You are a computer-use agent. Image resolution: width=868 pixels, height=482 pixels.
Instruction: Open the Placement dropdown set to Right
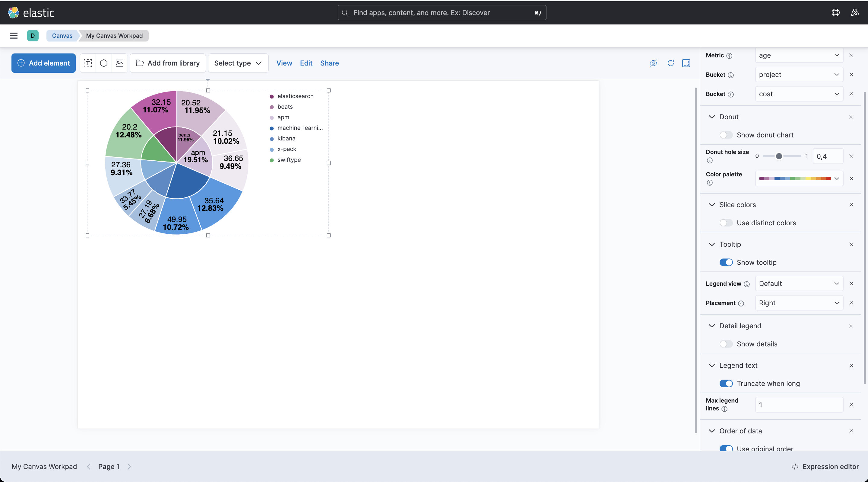(799, 303)
